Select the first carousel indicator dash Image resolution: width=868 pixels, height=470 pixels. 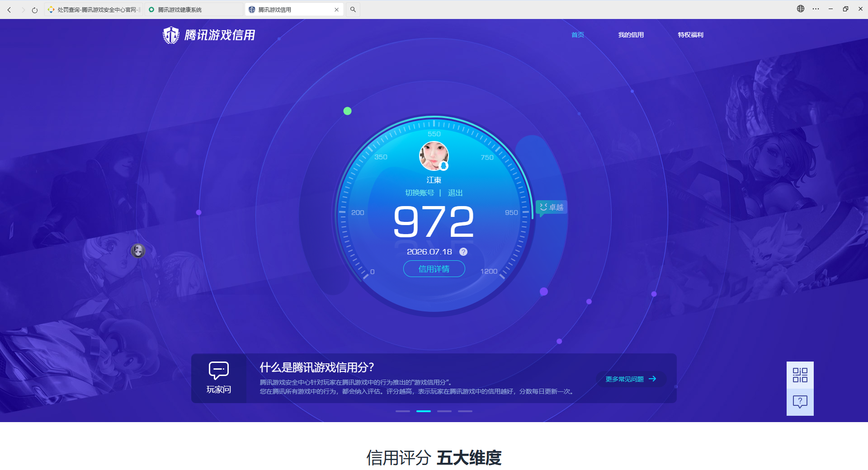click(403, 411)
